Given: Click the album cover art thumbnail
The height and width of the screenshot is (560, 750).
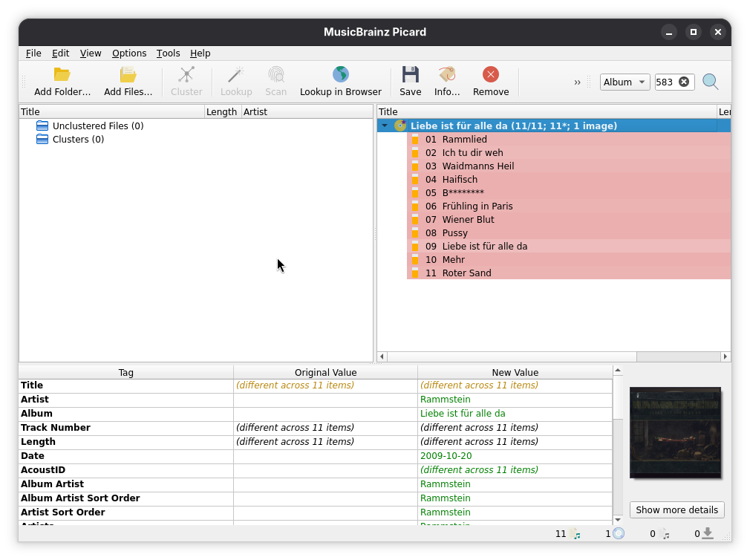Looking at the screenshot, I should point(675,432).
